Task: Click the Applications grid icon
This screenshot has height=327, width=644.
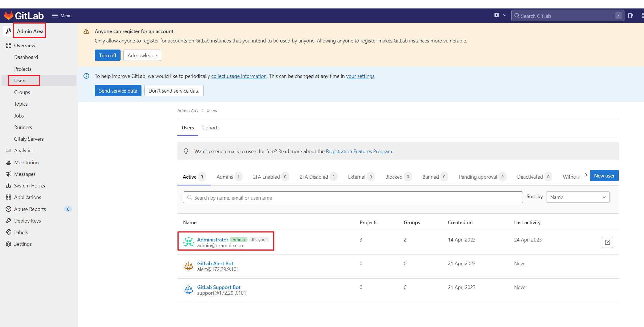Action: click(x=8, y=197)
